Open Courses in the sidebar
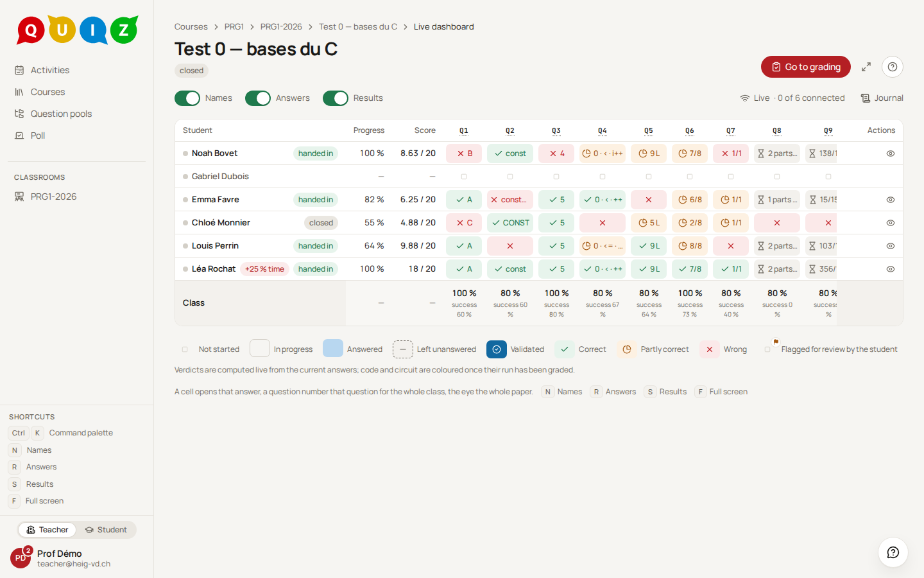Viewport: 924px width, 578px height. (77, 92)
